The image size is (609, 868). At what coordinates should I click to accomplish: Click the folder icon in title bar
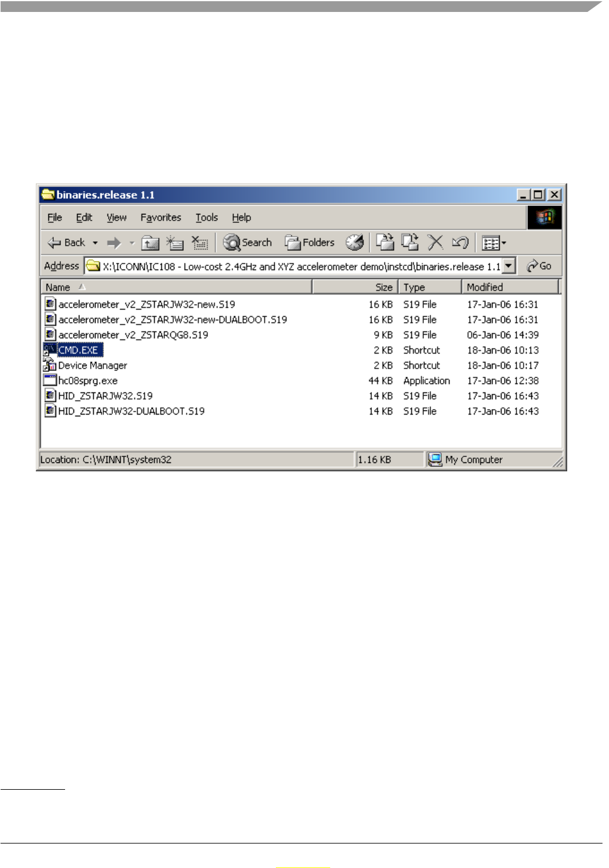[x=48, y=195]
